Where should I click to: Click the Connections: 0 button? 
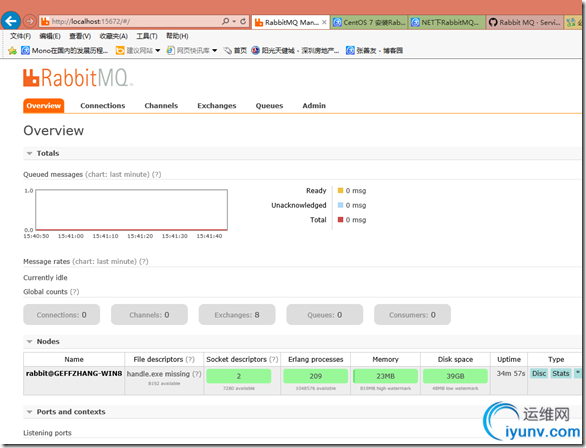point(61,315)
